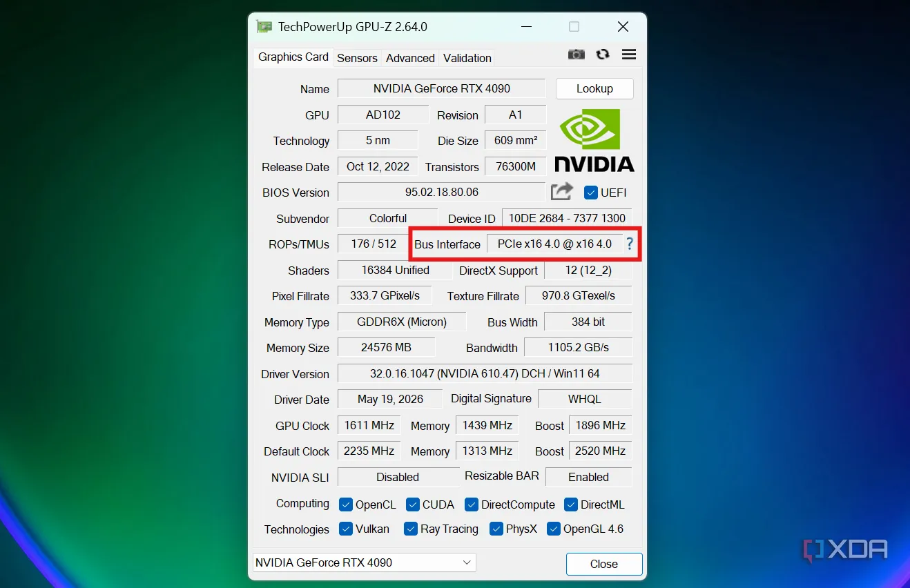Toggle the Vulkan checkbox
The width and height of the screenshot is (910, 588).
tap(346, 529)
